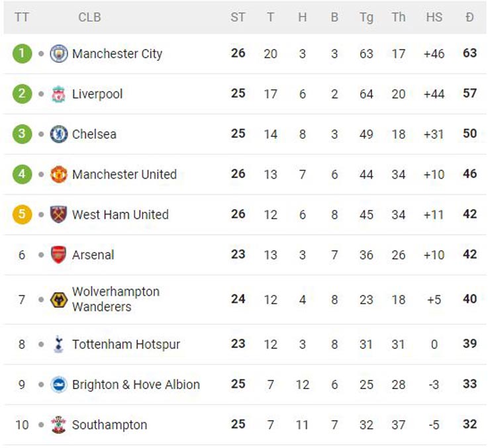The width and height of the screenshot is (490, 448).
Task: Click the Arsenal club crest
Action: click(x=59, y=255)
